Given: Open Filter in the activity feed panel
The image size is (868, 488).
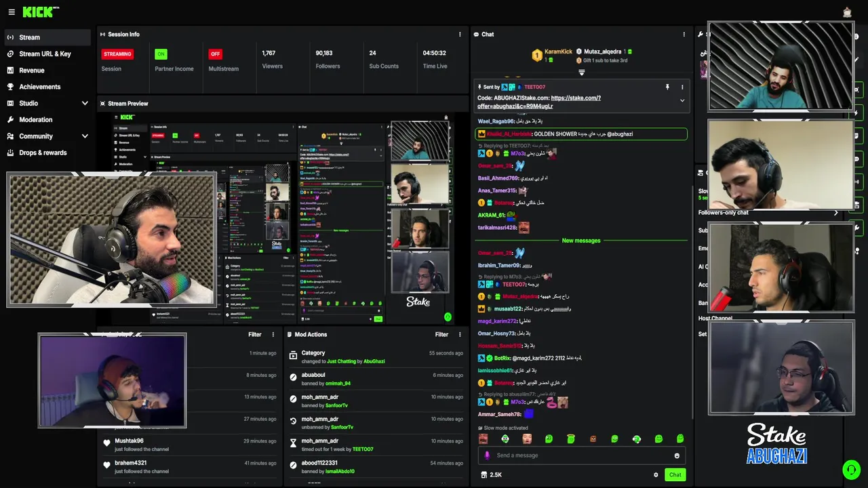Looking at the screenshot, I should (x=254, y=334).
